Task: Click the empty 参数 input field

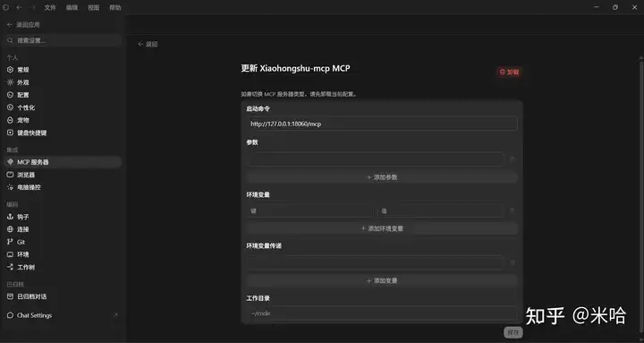Action: (375, 159)
